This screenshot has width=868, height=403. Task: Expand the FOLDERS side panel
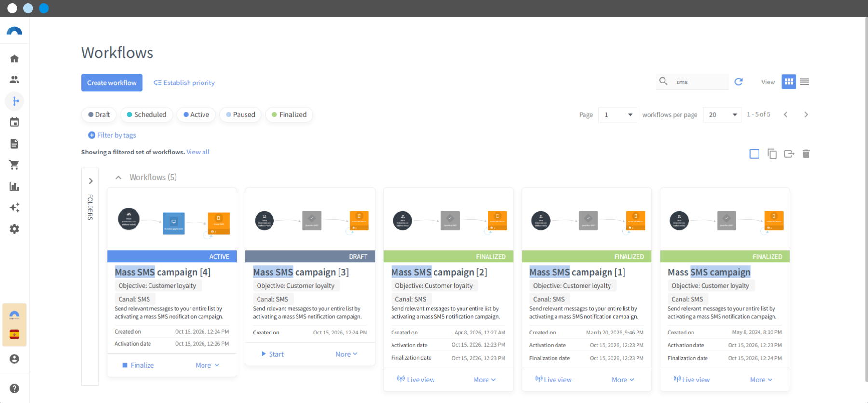90,181
